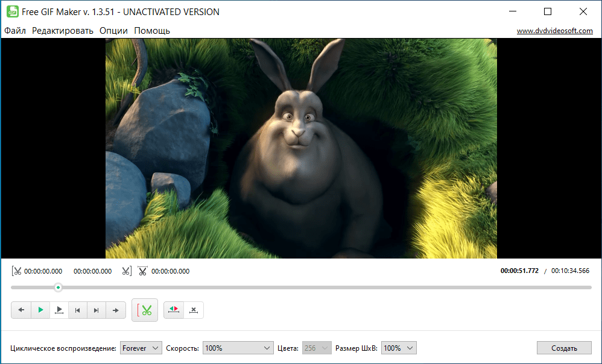602x364 pixels.
Task: Minimize the Free GIF Maker window
Action: (513, 11)
